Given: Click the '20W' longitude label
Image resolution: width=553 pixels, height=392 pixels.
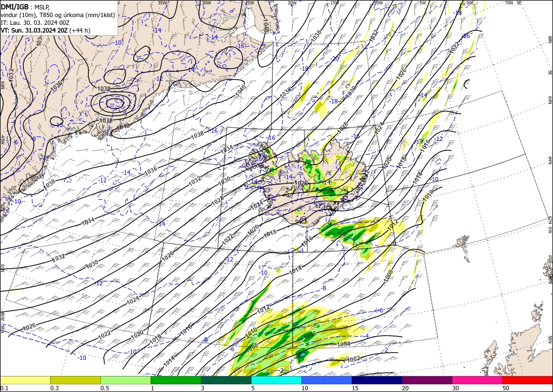Looking at the screenshot, I should pos(292,2).
